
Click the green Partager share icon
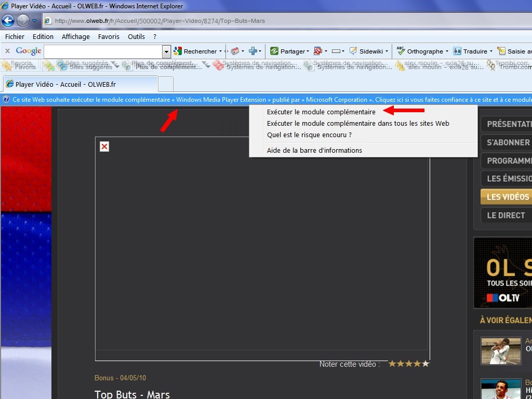click(274, 51)
